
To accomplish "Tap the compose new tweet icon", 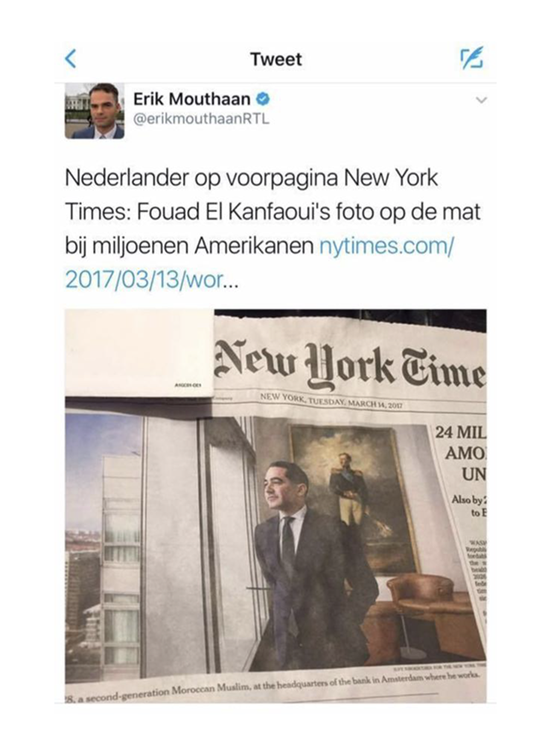I will 471,59.
